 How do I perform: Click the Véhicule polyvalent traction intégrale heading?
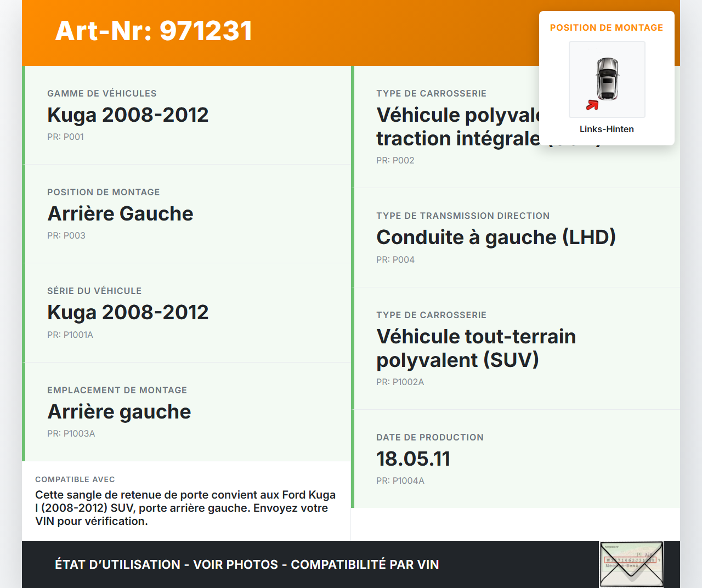click(x=458, y=127)
